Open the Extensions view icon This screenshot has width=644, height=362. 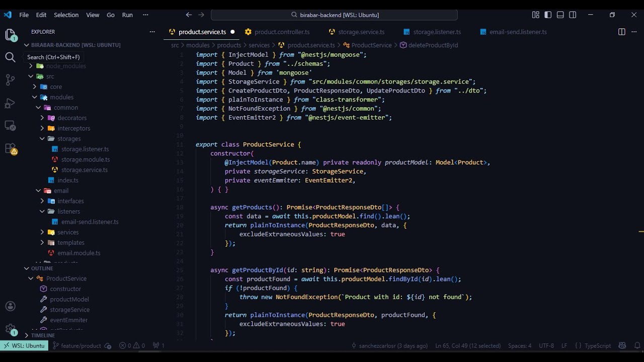[10, 149]
